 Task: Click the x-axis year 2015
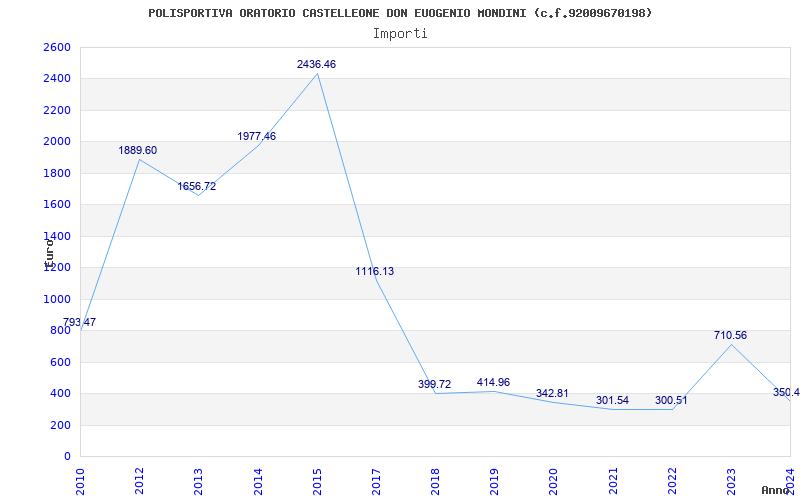pos(317,482)
